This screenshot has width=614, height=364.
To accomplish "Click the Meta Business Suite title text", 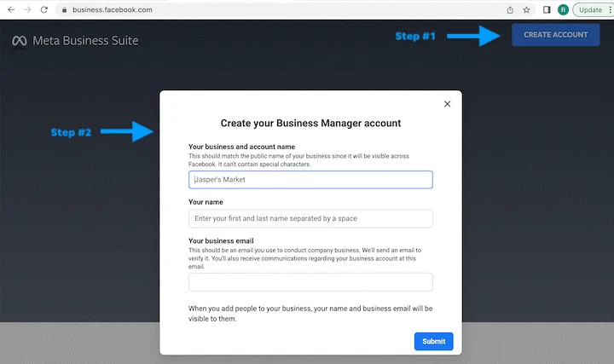I will (x=85, y=41).
